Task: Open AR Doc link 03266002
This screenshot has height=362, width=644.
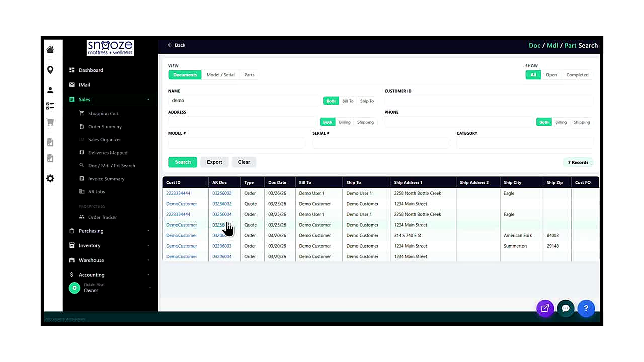Action: point(222,193)
